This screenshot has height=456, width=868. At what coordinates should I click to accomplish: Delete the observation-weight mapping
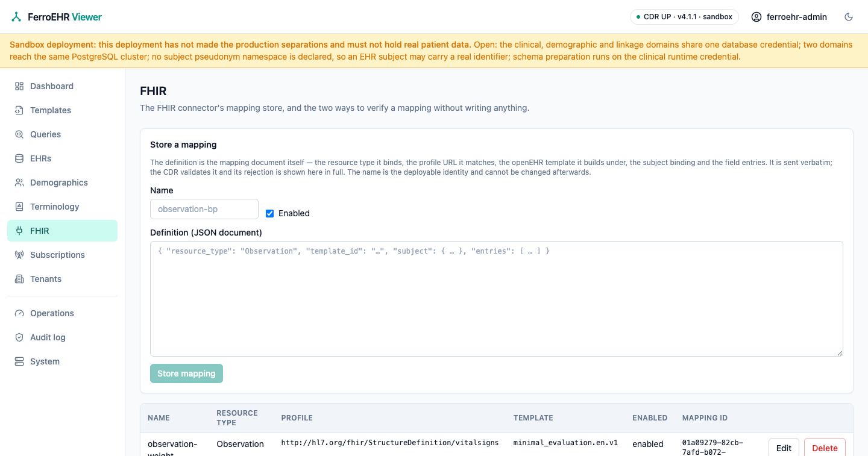pyautogui.click(x=825, y=448)
